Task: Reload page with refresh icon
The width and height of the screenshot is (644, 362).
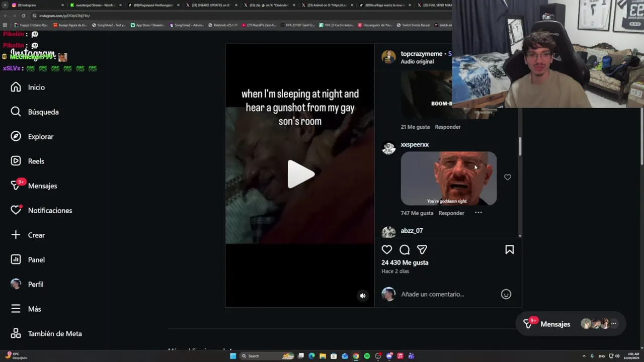Action: pos(23,16)
